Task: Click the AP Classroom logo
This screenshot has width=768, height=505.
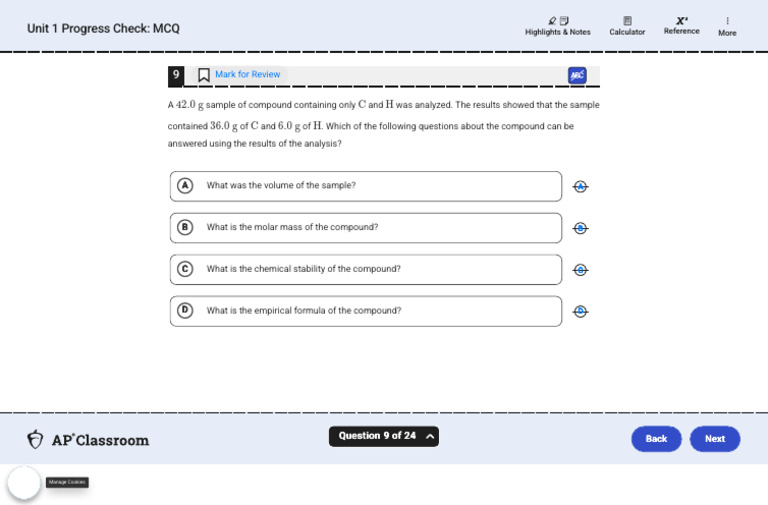Action: [x=88, y=440]
